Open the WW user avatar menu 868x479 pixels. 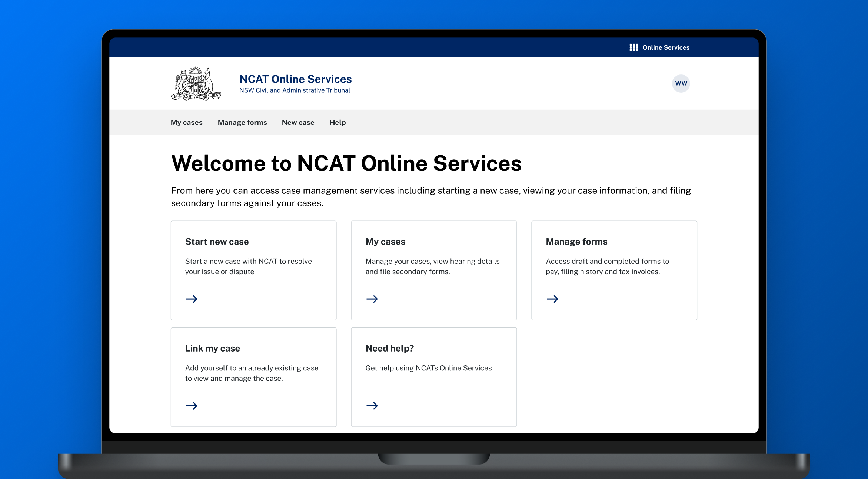tap(681, 83)
